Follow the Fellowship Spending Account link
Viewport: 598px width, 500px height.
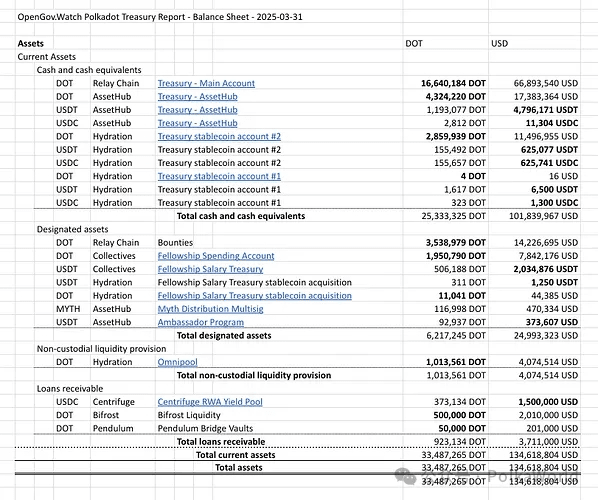[216, 256]
